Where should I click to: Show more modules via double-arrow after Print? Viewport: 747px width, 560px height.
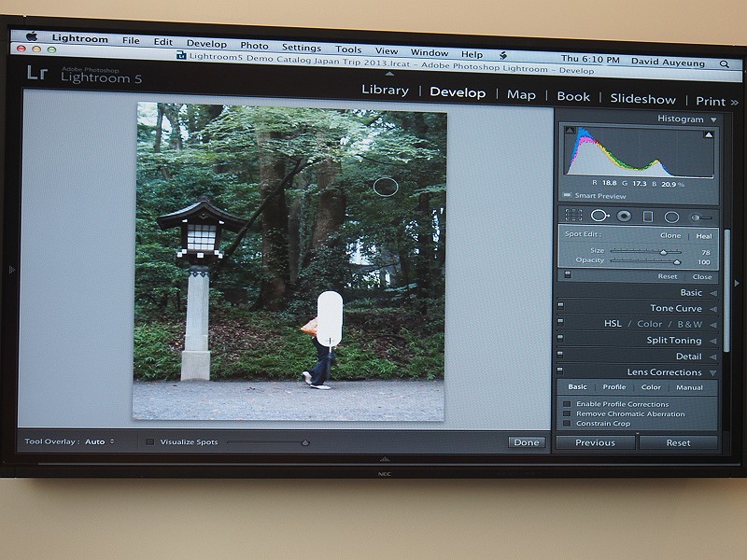click(x=734, y=102)
